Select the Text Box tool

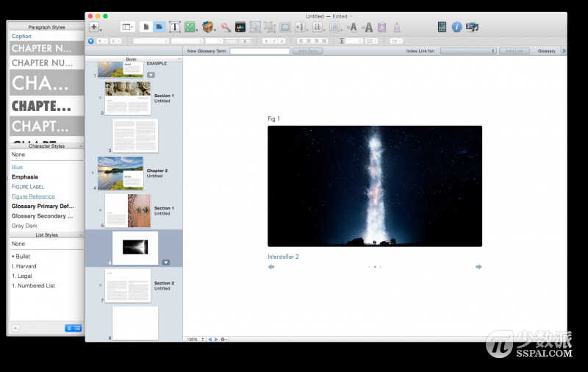(174, 27)
